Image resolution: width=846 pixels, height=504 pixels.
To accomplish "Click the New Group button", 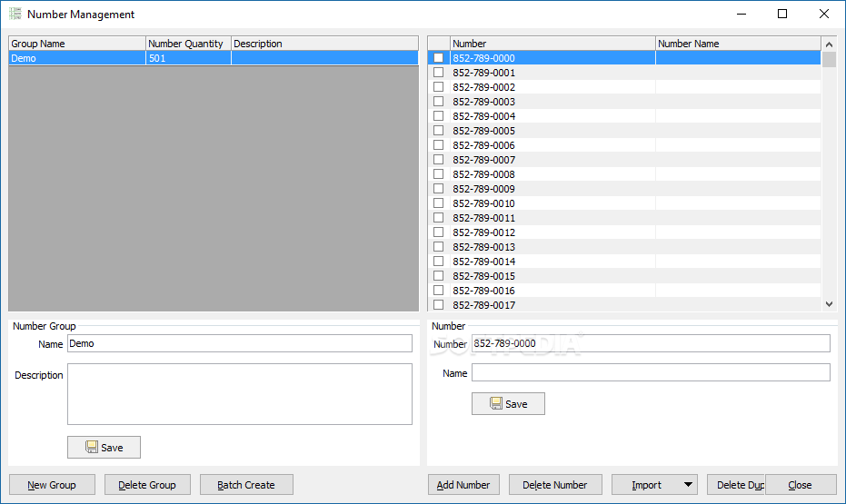I will tap(52, 485).
